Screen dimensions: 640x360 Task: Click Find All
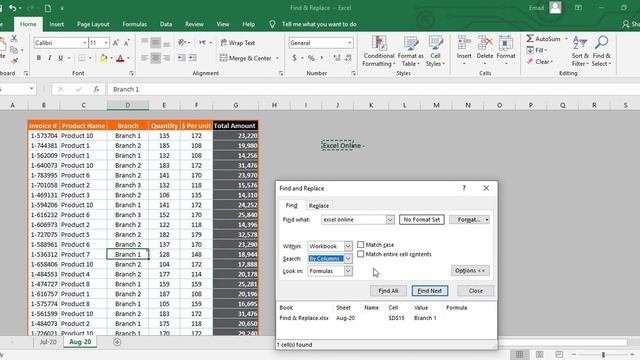[x=388, y=291]
